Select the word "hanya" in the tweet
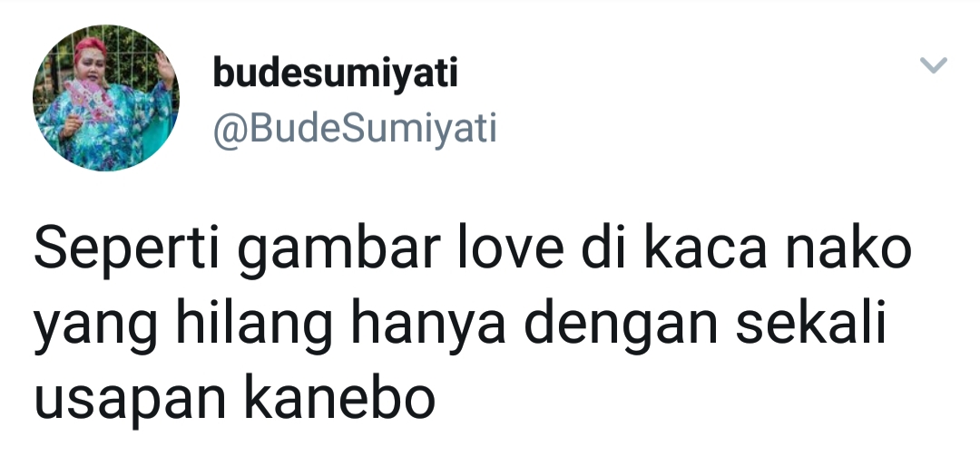 [x=428, y=327]
